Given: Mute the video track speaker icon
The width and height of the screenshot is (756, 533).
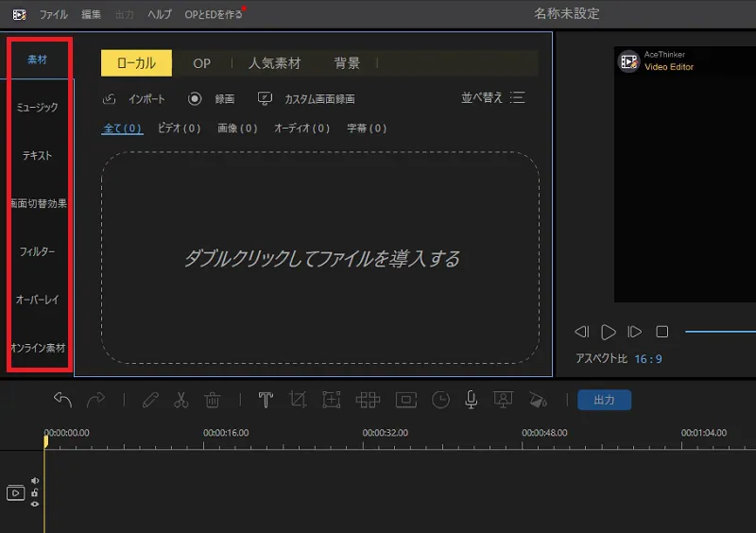Looking at the screenshot, I should [x=35, y=480].
